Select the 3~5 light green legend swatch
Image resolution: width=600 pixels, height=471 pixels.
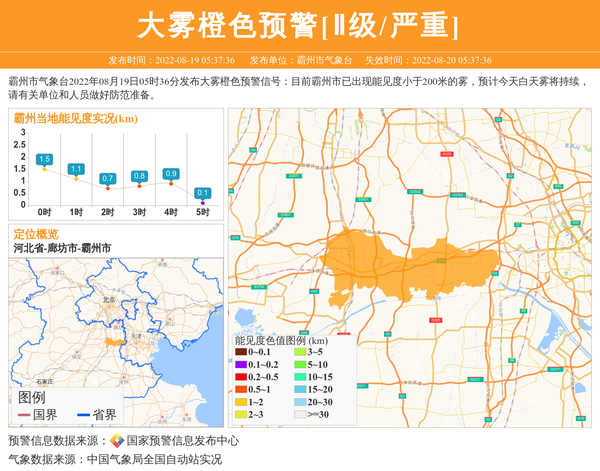coord(299,352)
